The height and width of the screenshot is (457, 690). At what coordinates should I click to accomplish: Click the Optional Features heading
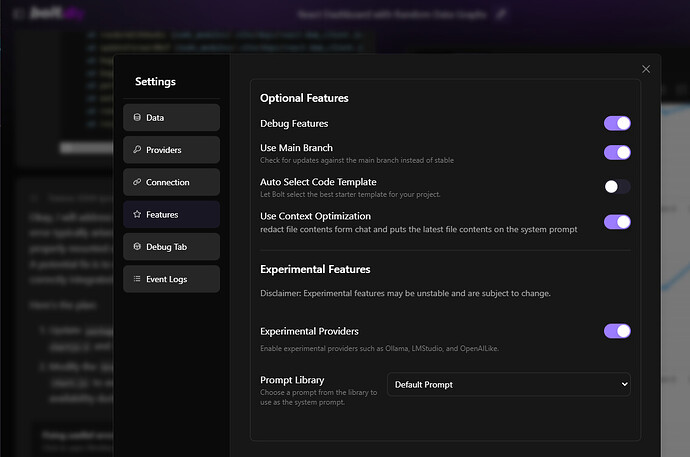point(304,98)
